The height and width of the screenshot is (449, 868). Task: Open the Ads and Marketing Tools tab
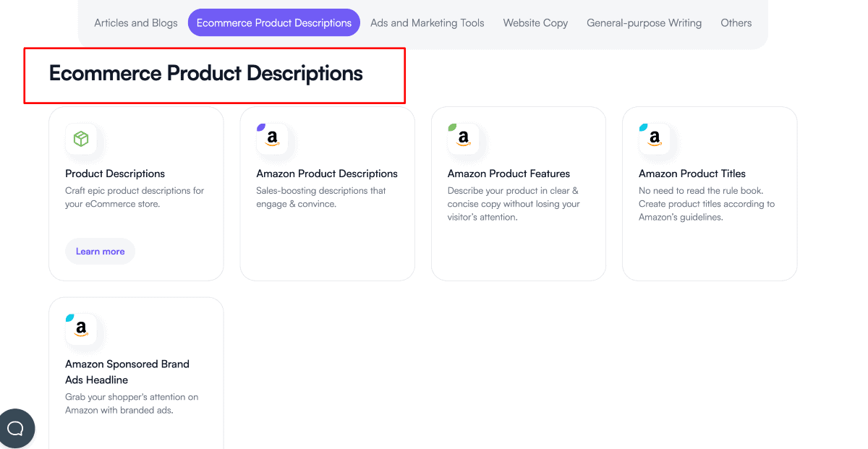click(x=427, y=23)
